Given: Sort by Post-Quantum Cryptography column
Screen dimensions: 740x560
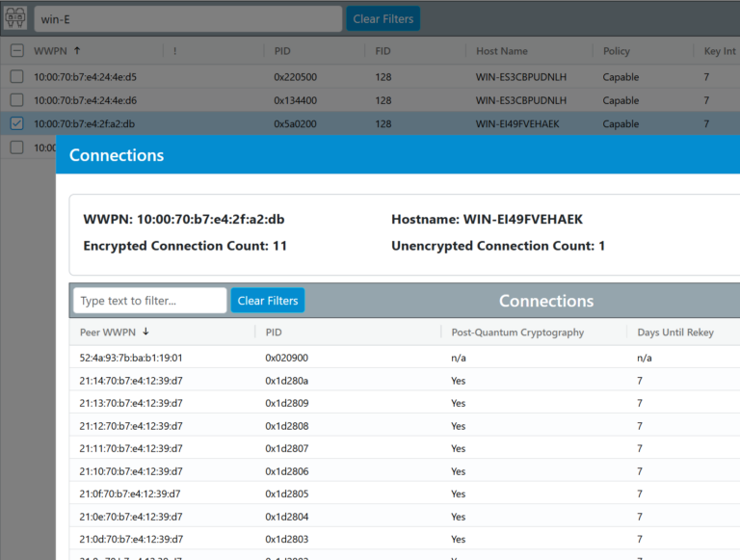Looking at the screenshot, I should [517, 333].
